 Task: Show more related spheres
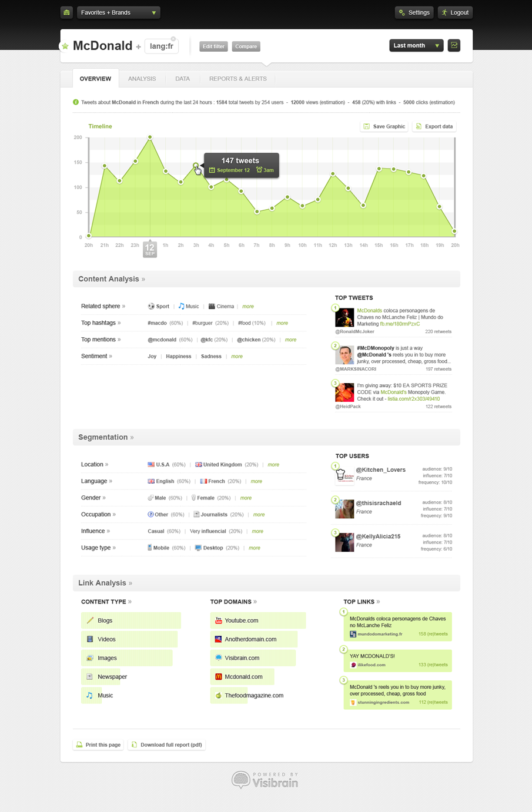[248, 307]
